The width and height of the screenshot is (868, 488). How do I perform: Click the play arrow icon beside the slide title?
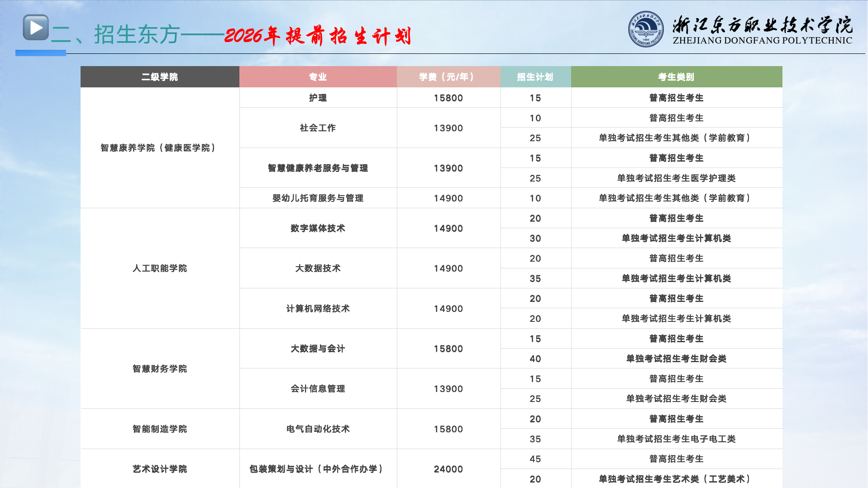coord(36,28)
